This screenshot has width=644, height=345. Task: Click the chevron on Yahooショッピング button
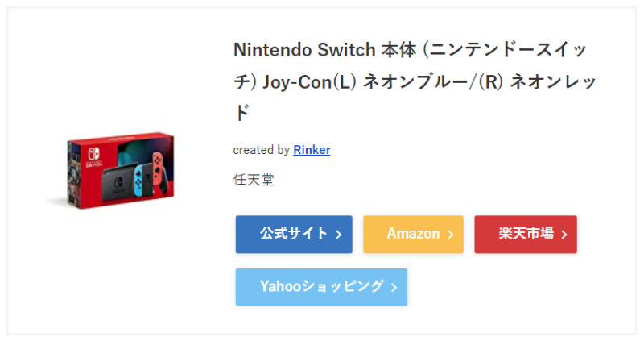(x=394, y=287)
